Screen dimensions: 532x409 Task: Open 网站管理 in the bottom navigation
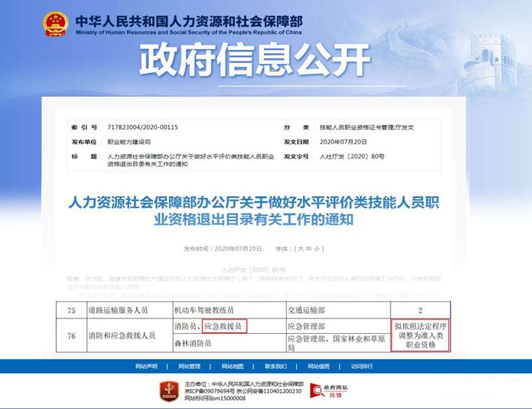click(190, 366)
